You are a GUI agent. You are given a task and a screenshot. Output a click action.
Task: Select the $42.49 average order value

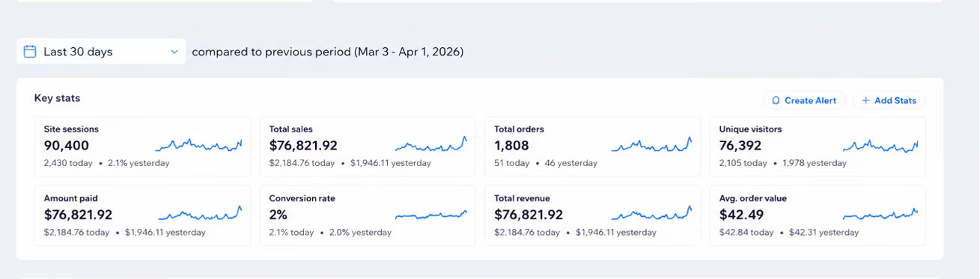click(742, 215)
